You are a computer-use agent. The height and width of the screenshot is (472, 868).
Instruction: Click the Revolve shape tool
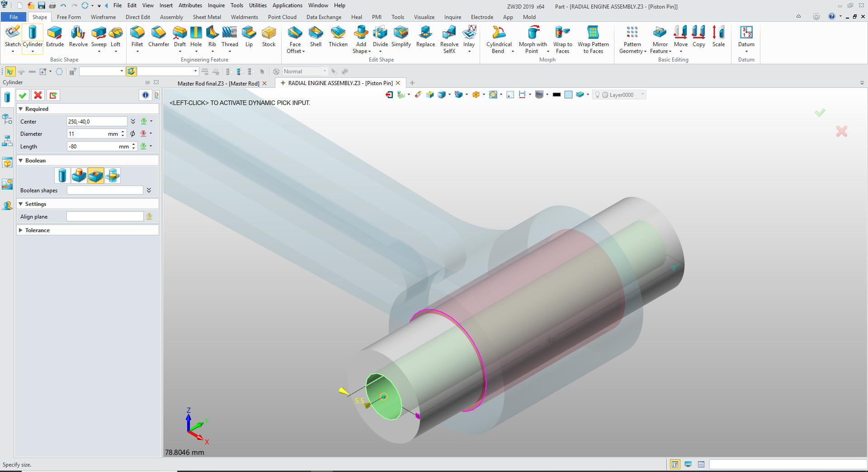78,36
